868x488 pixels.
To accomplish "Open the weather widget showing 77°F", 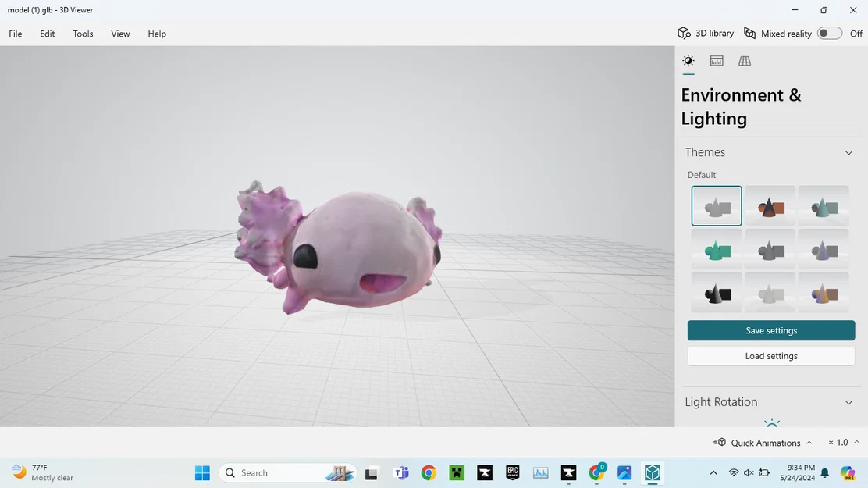I will click(43, 473).
